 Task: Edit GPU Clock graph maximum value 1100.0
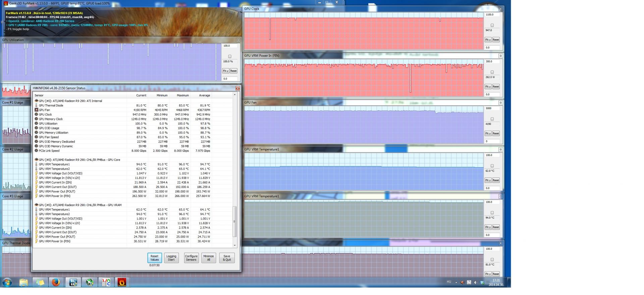(x=492, y=15)
